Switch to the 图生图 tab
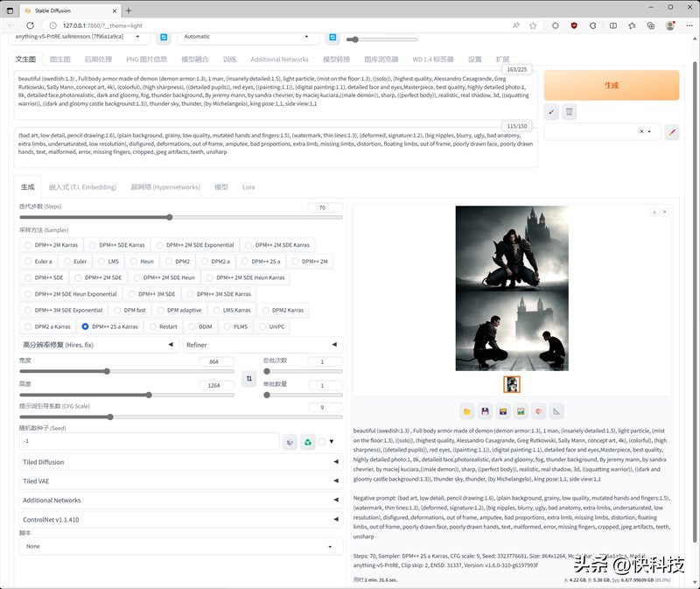The width and height of the screenshot is (700, 589). 60,59
